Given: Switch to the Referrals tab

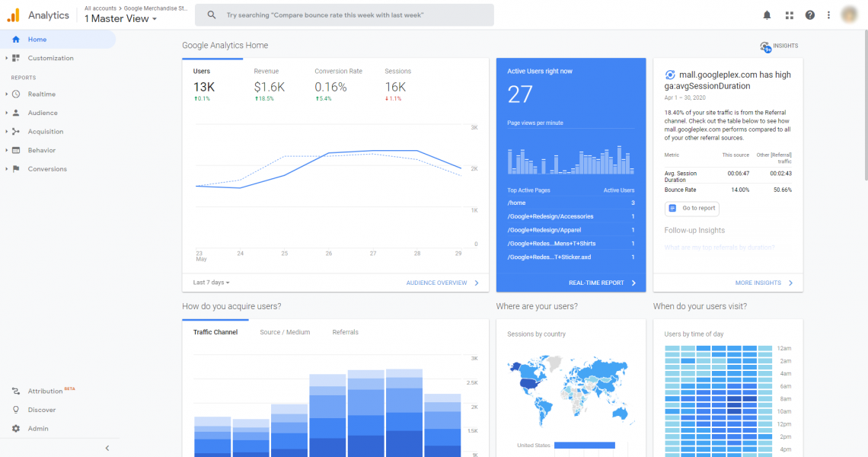Looking at the screenshot, I should (345, 332).
